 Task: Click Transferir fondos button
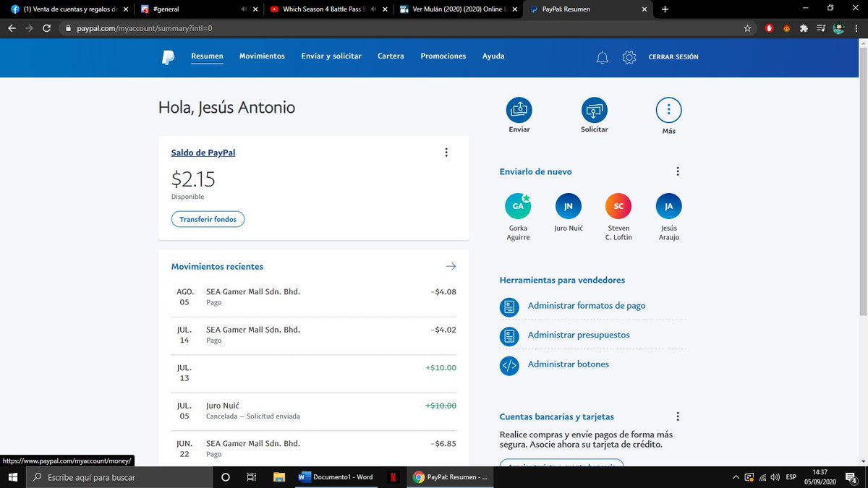(208, 219)
